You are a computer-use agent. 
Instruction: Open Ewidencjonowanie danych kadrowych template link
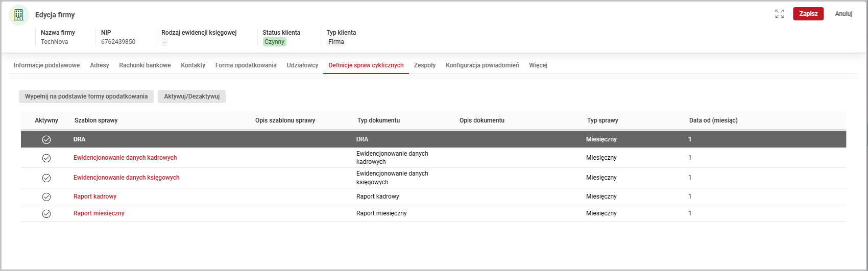pyautogui.click(x=125, y=158)
